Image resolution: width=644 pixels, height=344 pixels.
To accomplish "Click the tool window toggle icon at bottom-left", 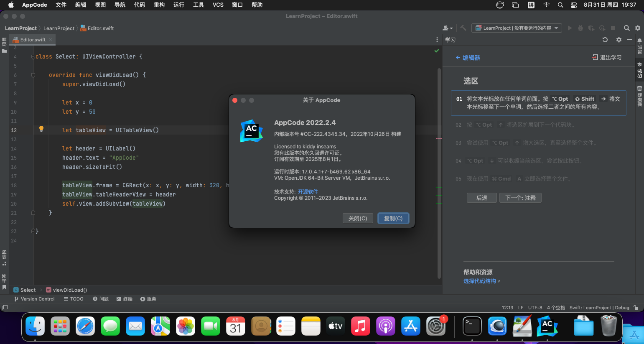I will (x=5, y=308).
